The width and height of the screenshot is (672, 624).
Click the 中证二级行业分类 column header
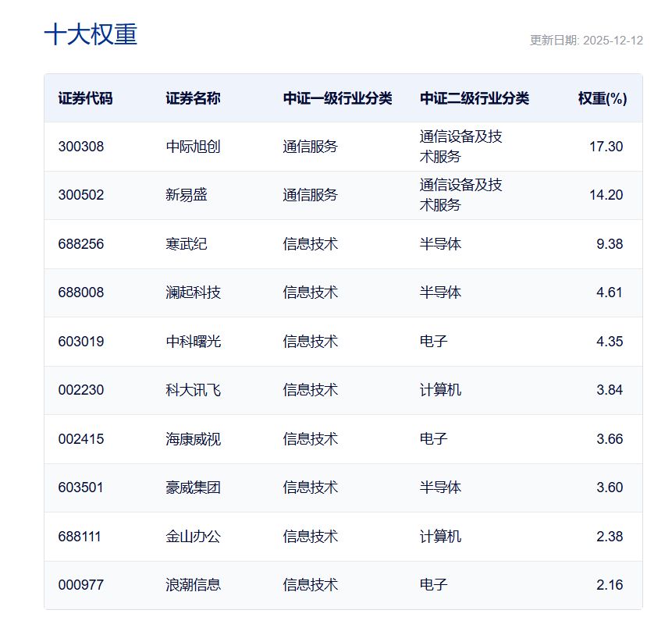tap(475, 97)
